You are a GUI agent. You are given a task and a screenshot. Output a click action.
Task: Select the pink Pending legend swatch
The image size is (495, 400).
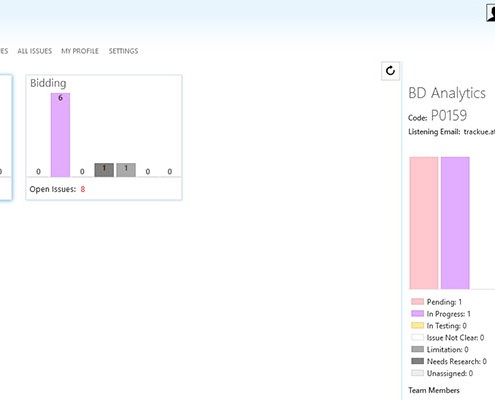[417, 302]
